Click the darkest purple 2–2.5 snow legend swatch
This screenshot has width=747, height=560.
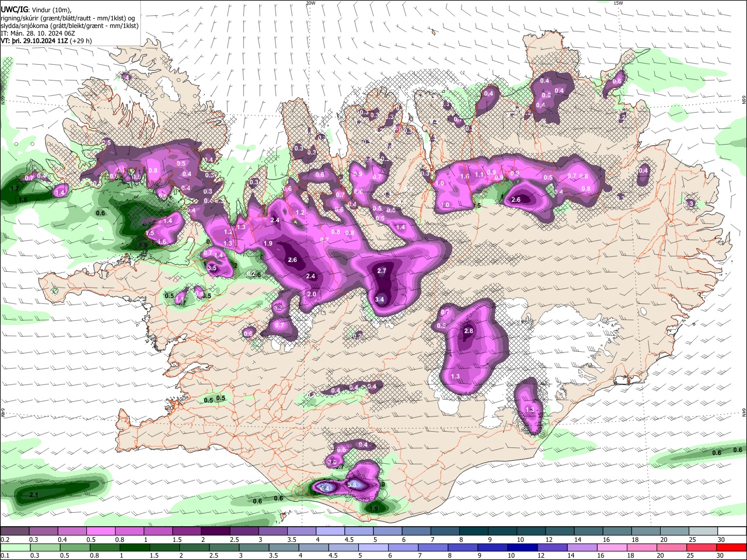(x=215, y=531)
